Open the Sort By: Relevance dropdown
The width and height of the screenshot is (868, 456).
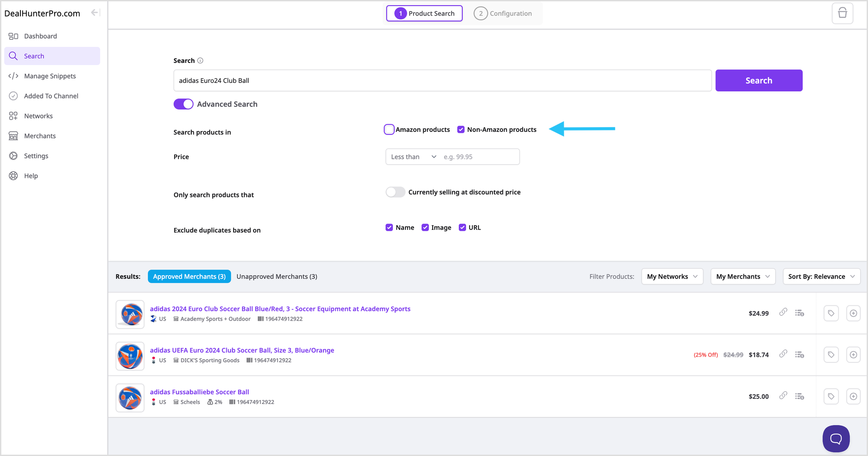tap(822, 276)
